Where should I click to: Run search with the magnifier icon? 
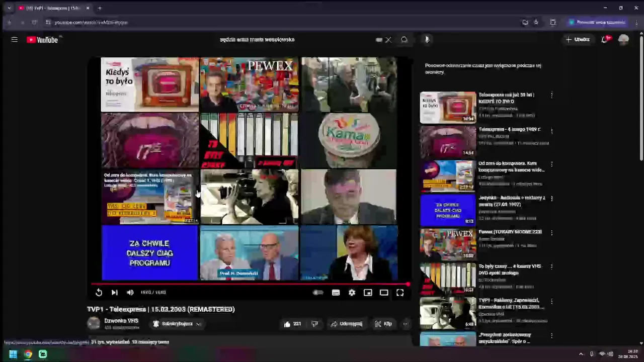(x=404, y=40)
